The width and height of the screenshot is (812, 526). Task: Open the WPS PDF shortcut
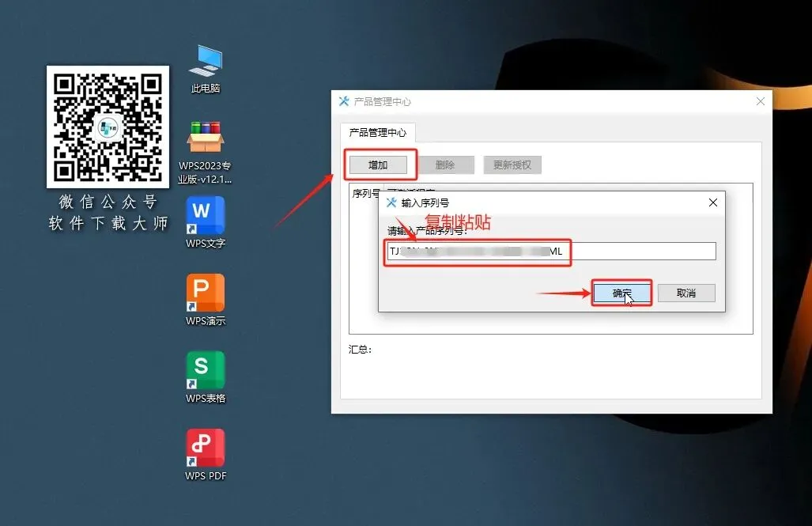(206, 455)
